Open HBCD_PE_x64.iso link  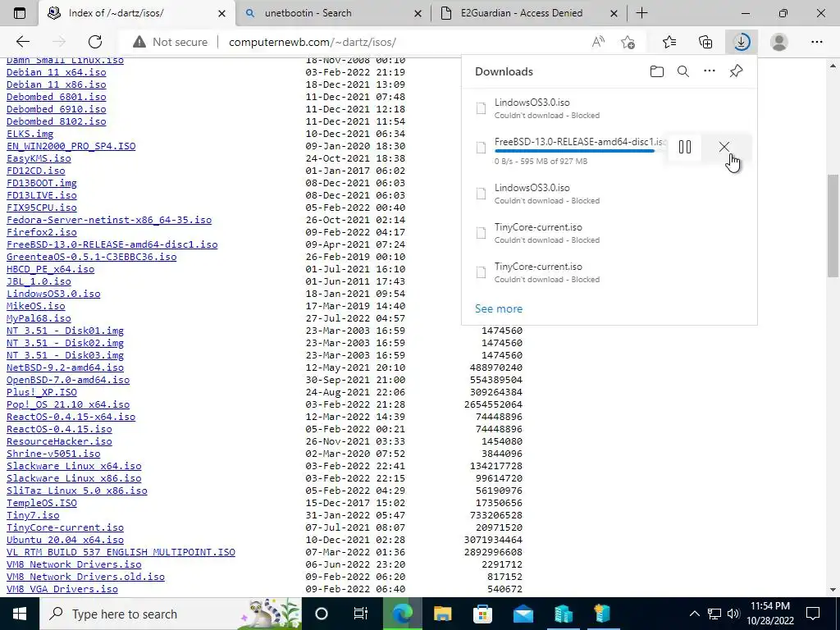[x=50, y=269]
